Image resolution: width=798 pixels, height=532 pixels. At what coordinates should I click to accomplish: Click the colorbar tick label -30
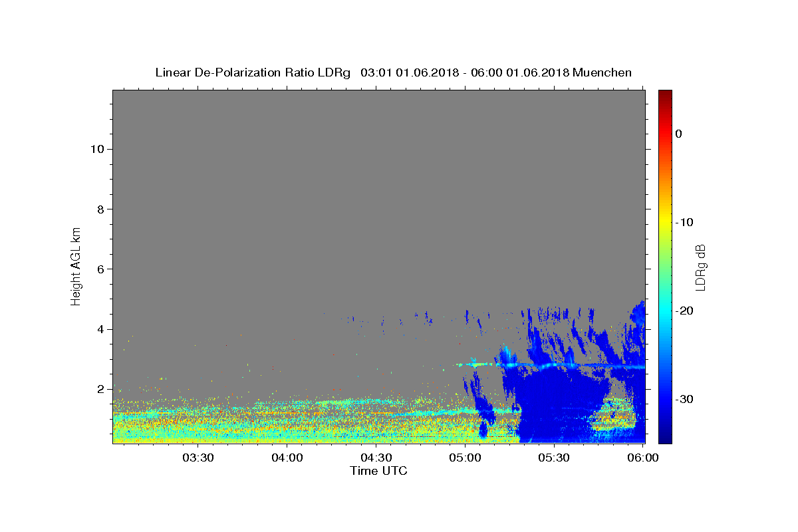(684, 399)
